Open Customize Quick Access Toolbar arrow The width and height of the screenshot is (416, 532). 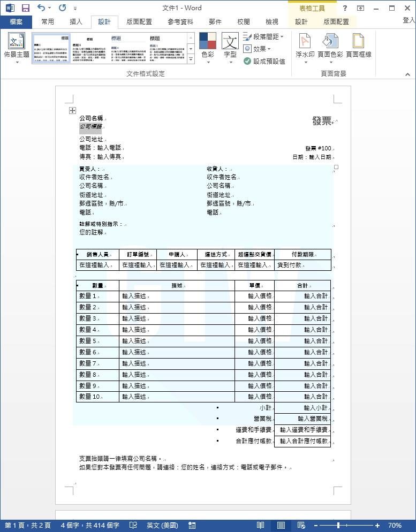click(75, 8)
